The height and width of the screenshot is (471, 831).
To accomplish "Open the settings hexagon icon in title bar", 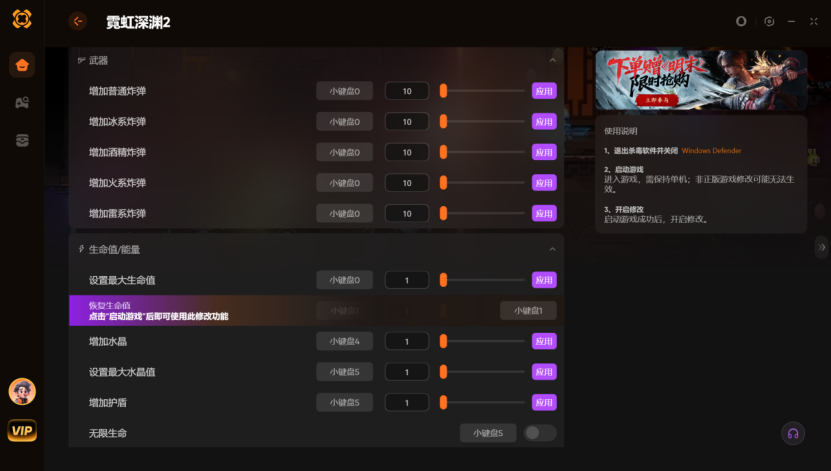I will click(769, 21).
